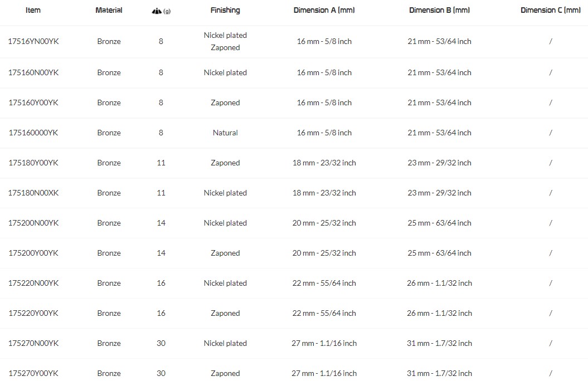Select item code 175220N00YK
Screen dimensions: 588x381
click(33, 283)
